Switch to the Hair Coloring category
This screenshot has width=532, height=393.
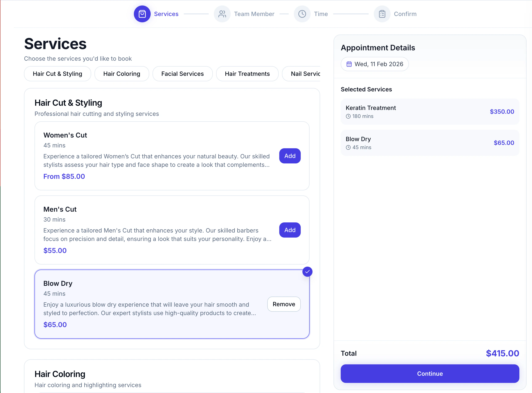pyautogui.click(x=122, y=74)
